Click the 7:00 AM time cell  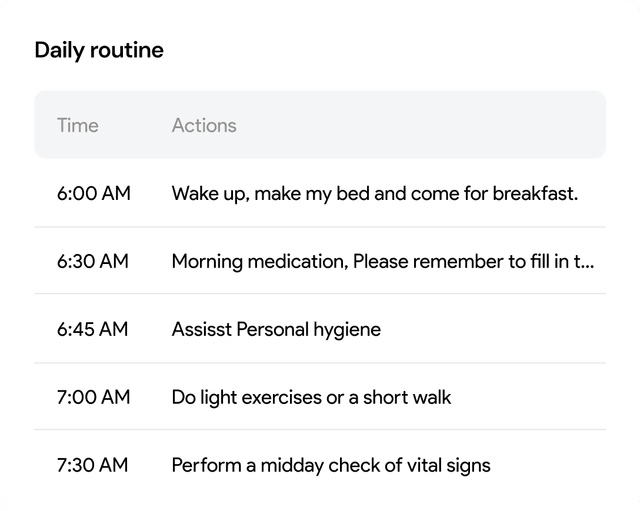click(93, 397)
